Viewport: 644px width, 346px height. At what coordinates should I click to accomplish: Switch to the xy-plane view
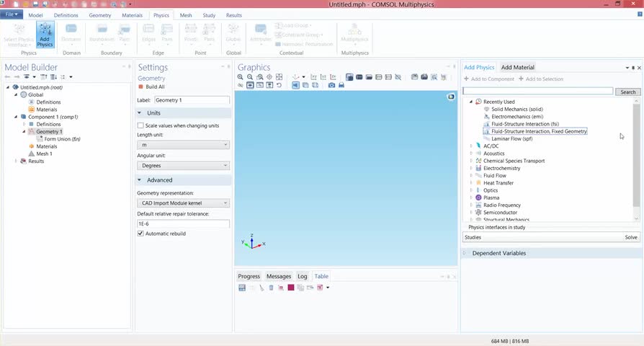pyautogui.click(x=313, y=77)
